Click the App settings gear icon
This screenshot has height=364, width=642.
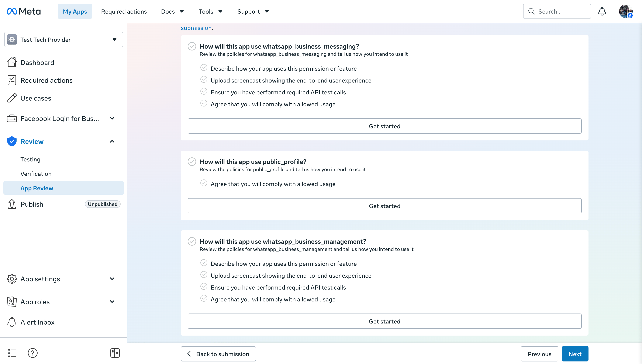coord(12,279)
